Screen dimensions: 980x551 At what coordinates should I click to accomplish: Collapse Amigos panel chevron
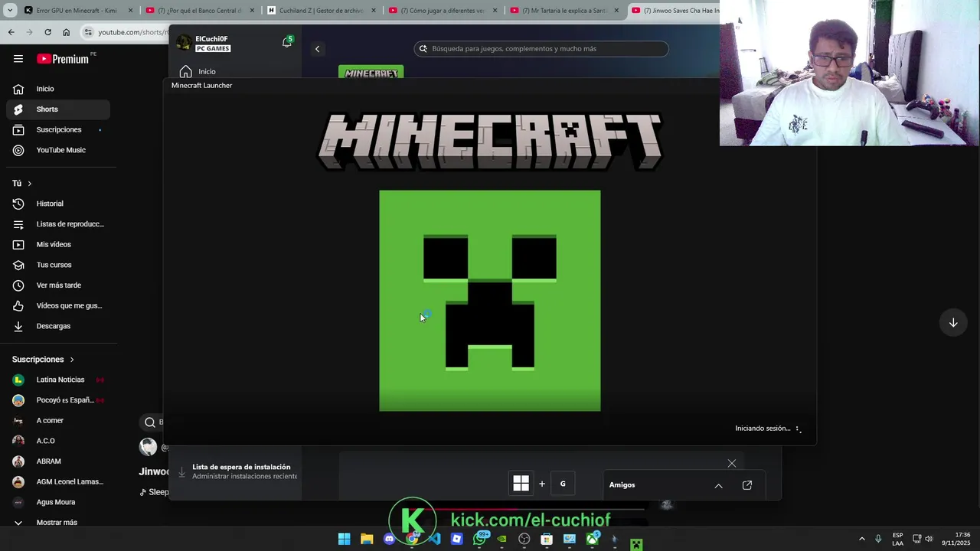click(718, 485)
